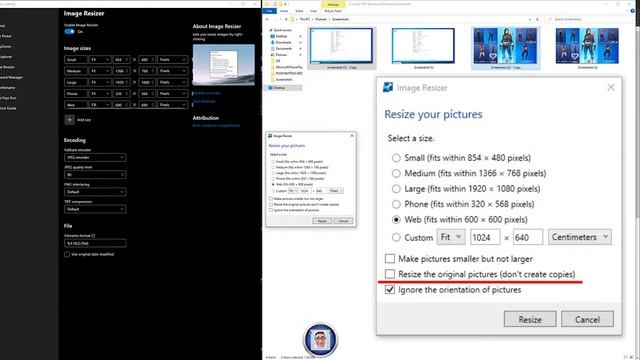Uncheck Ignore the orientation of pictures
640x360 pixels.
pos(390,290)
